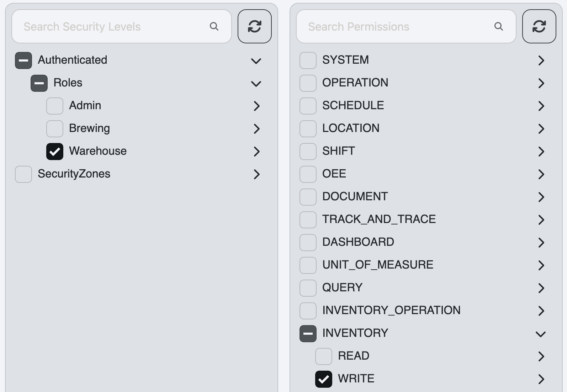The image size is (567, 392).
Task: Collapse the Roles tree node
Action: 256,84
